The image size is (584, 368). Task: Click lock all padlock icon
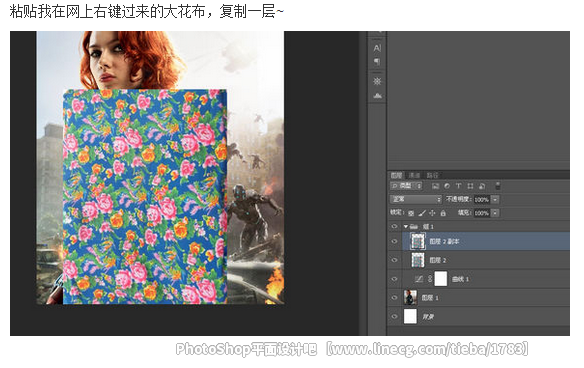[x=443, y=213]
